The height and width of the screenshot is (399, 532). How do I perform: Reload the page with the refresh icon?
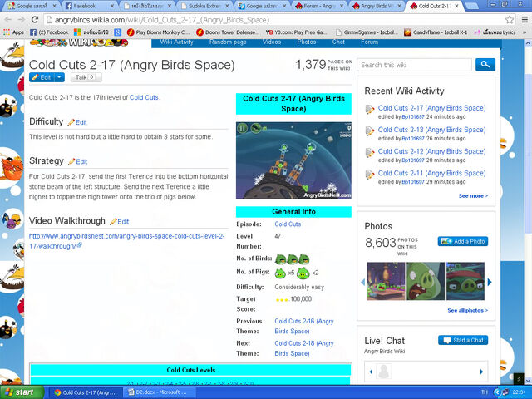tap(35, 20)
